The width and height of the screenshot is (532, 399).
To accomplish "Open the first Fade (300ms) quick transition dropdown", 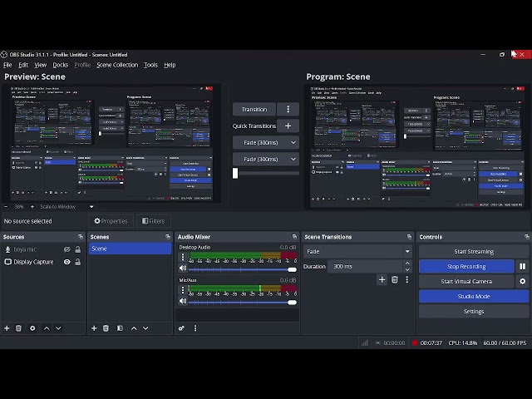I will pos(266,143).
